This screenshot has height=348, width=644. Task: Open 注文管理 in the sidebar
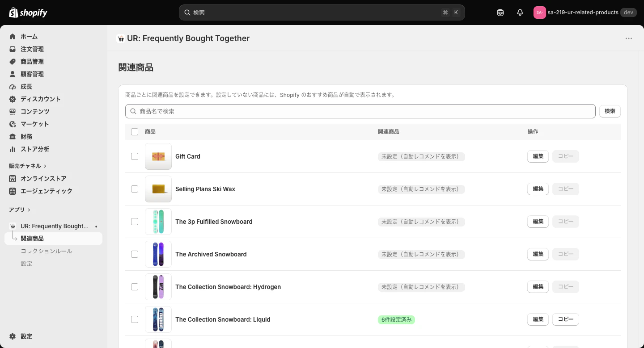pos(32,49)
